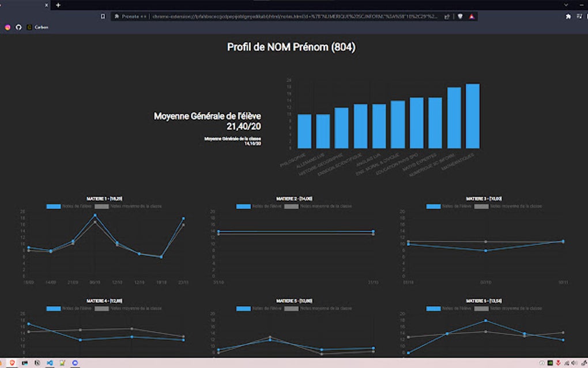Expand the tab search chevron
588x368 pixels.
pos(566,5)
